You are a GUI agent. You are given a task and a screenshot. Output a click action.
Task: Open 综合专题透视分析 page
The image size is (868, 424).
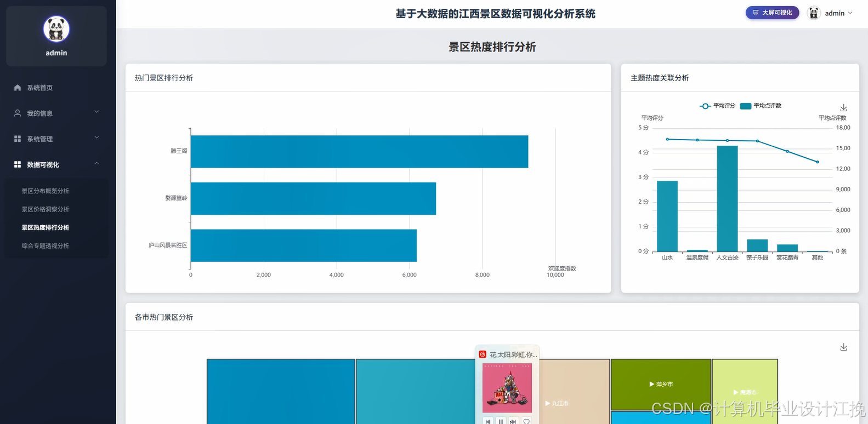[x=45, y=246]
